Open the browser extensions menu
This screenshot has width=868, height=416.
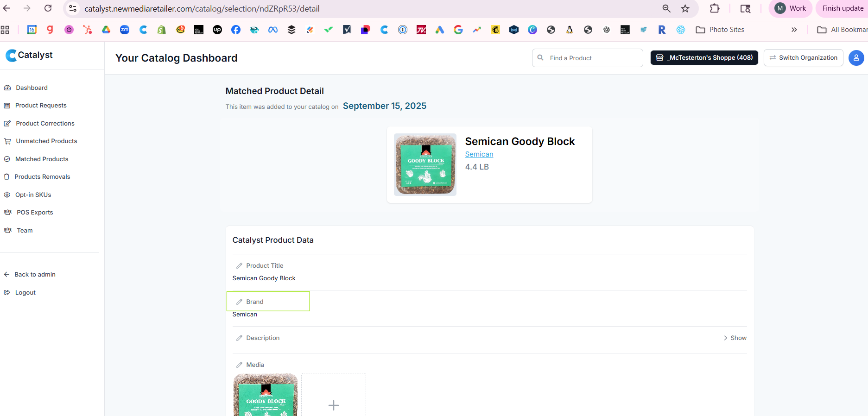715,8
